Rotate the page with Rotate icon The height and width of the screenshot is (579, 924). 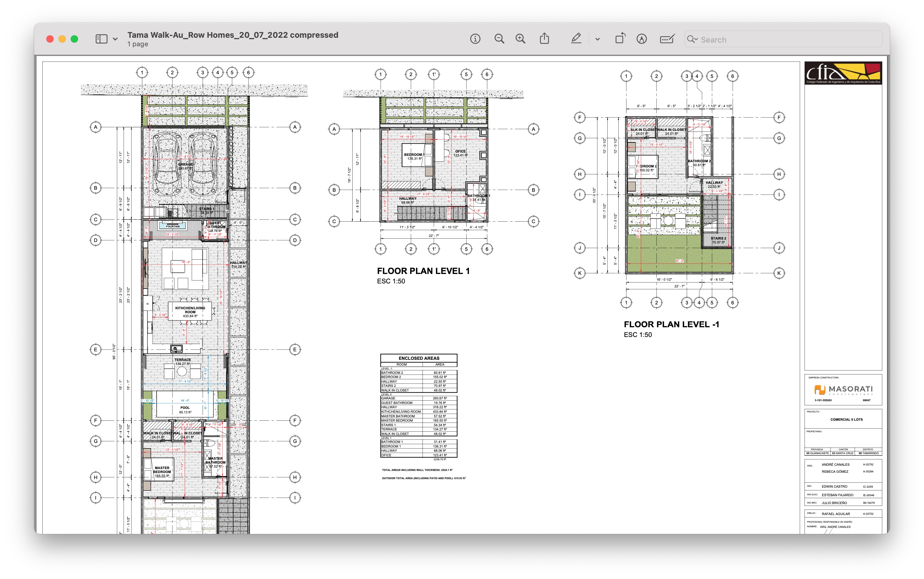point(620,39)
